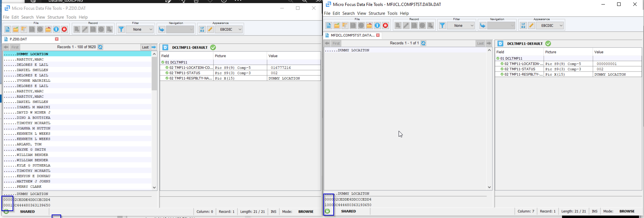Click folder with red arrow icon in COMP5TST window

pos(369,25)
